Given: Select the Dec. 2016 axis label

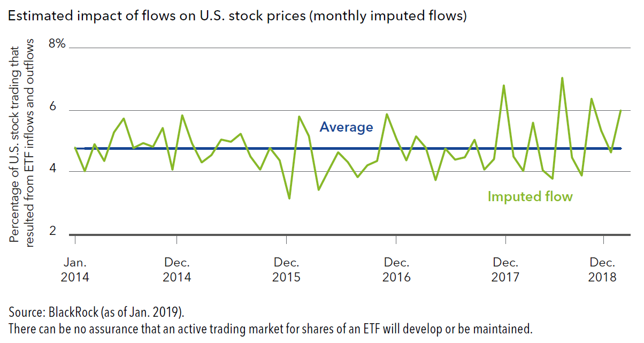Looking at the screenshot, I should pyautogui.click(x=396, y=270).
